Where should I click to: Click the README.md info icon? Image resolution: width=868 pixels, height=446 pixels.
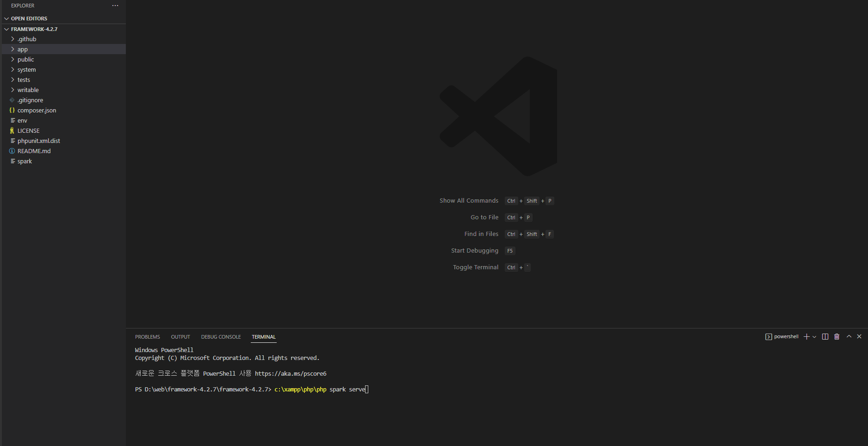[12, 151]
